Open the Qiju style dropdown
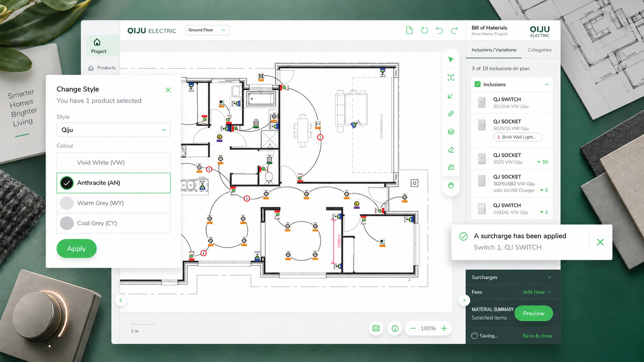 pyautogui.click(x=113, y=130)
